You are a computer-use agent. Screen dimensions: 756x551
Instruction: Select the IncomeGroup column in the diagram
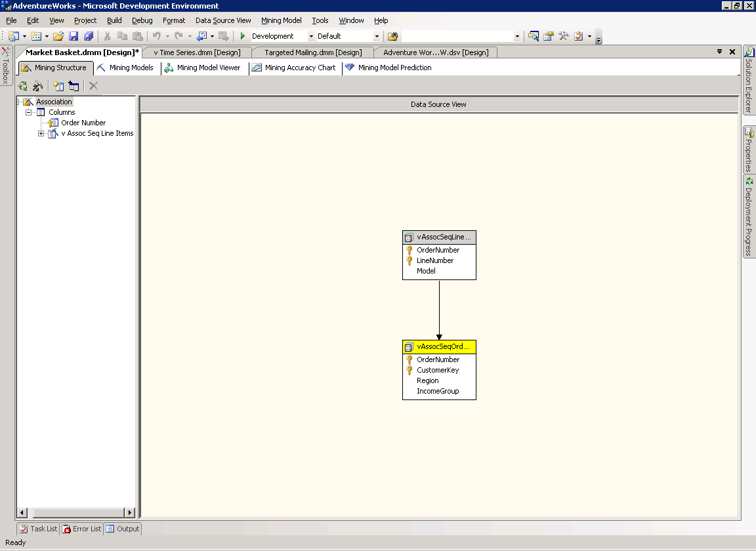438,392
